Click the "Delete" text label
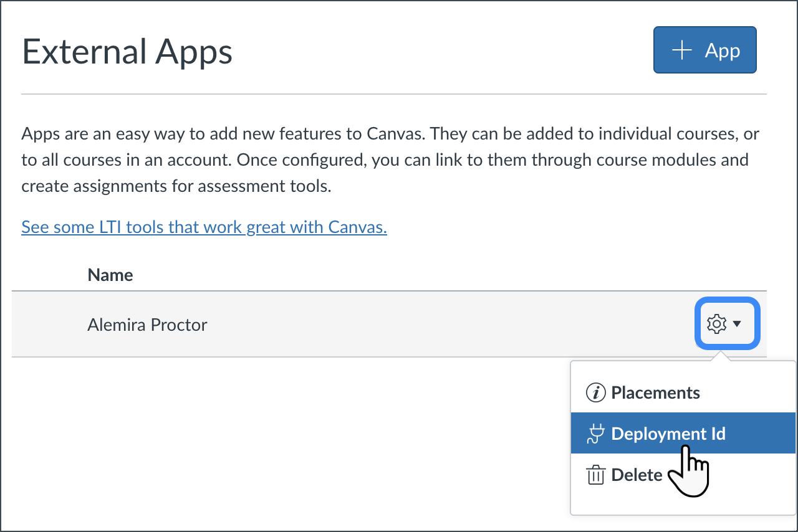 coord(637,475)
